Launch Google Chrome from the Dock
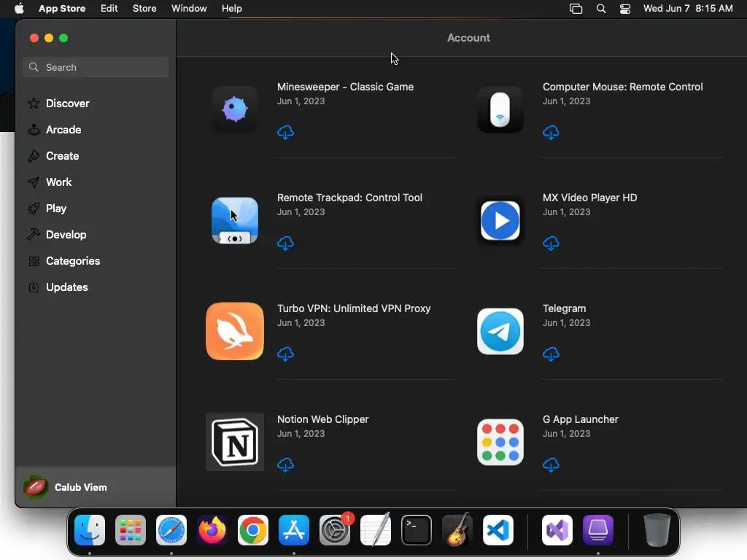This screenshot has width=747, height=560. click(x=253, y=530)
